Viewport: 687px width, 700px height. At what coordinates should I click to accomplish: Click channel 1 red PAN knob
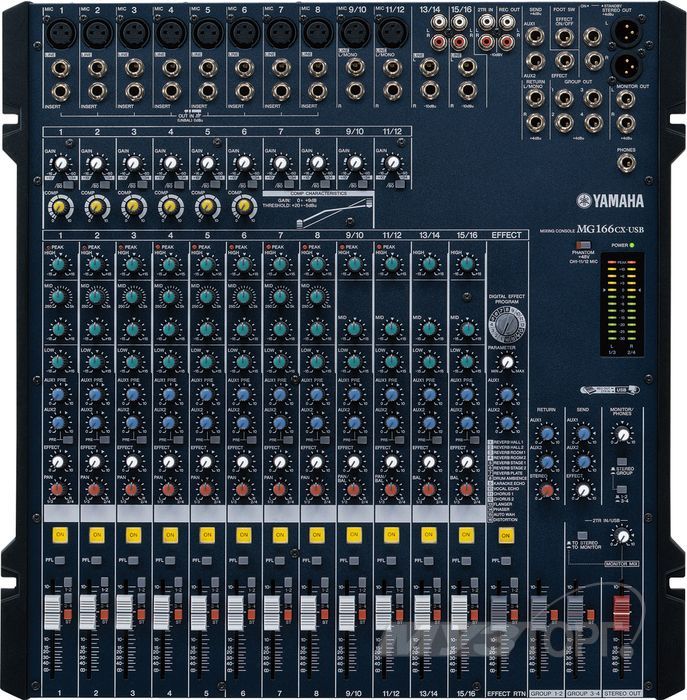pyautogui.click(x=58, y=490)
